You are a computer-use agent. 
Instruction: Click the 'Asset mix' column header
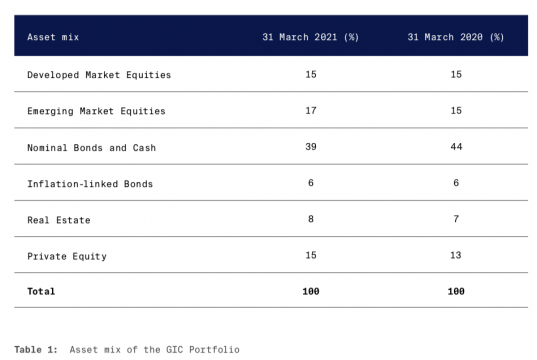pyautogui.click(x=53, y=37)
